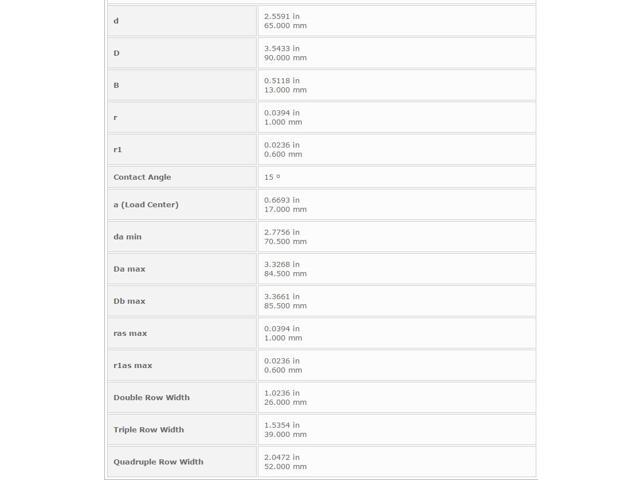The width and height of the screenshot is (640, 480).
Task: Select the 0.600 mm r1 value cell
Action: (x=397, y=149)
